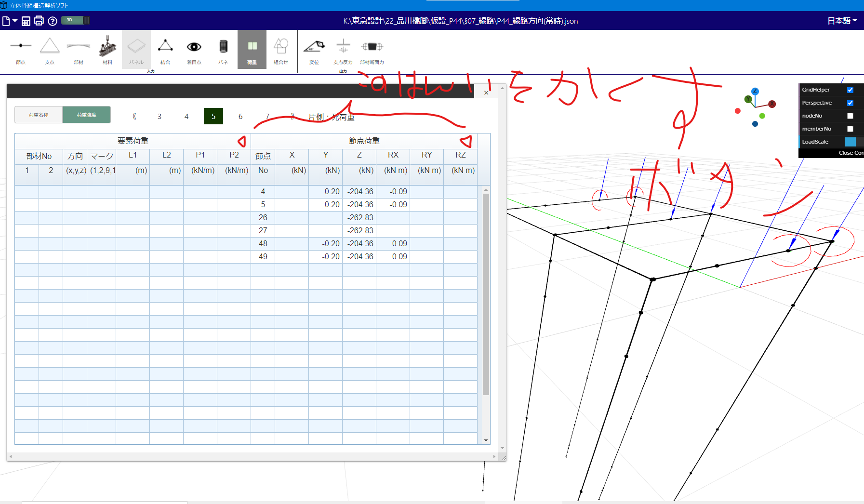Viewport: 864px width, 504px height.
Task: Open the 結合 (joint) input tool
Action: [165, 50]
